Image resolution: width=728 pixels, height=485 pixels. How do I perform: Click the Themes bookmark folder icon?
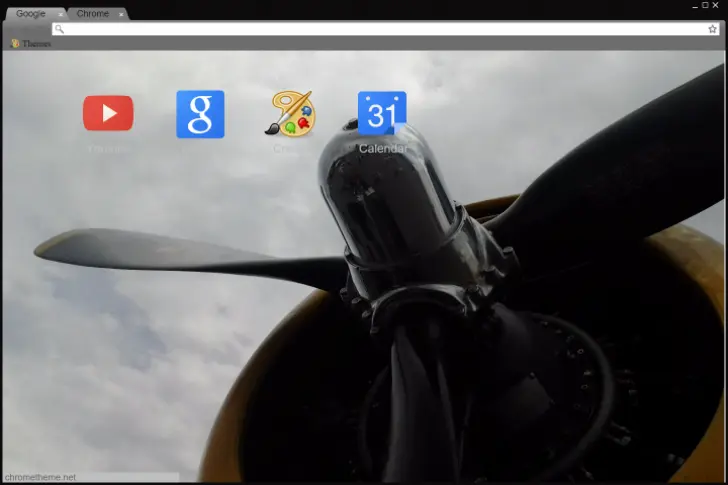pyautogui.click(x=15, y=44)
